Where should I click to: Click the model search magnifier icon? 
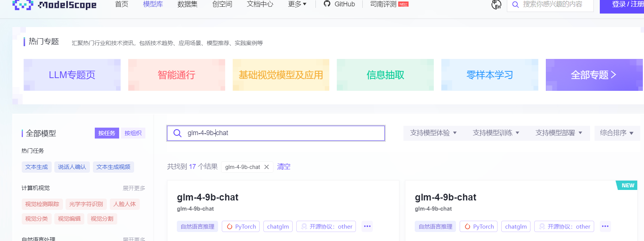178,133
